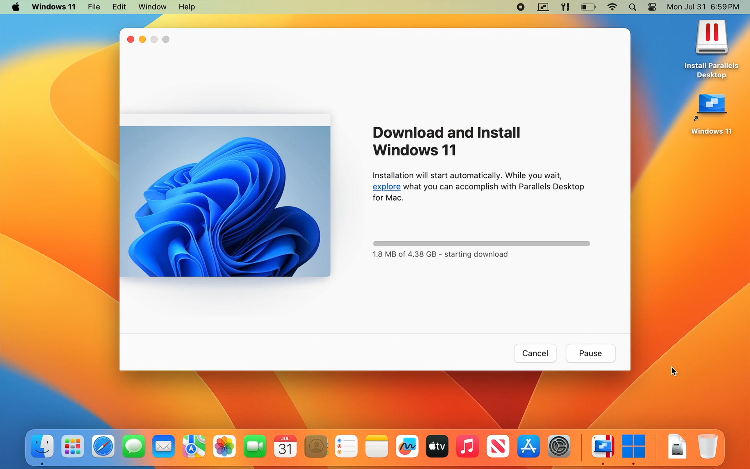
Task: Click the download progress bar
Action: (481, 243)
